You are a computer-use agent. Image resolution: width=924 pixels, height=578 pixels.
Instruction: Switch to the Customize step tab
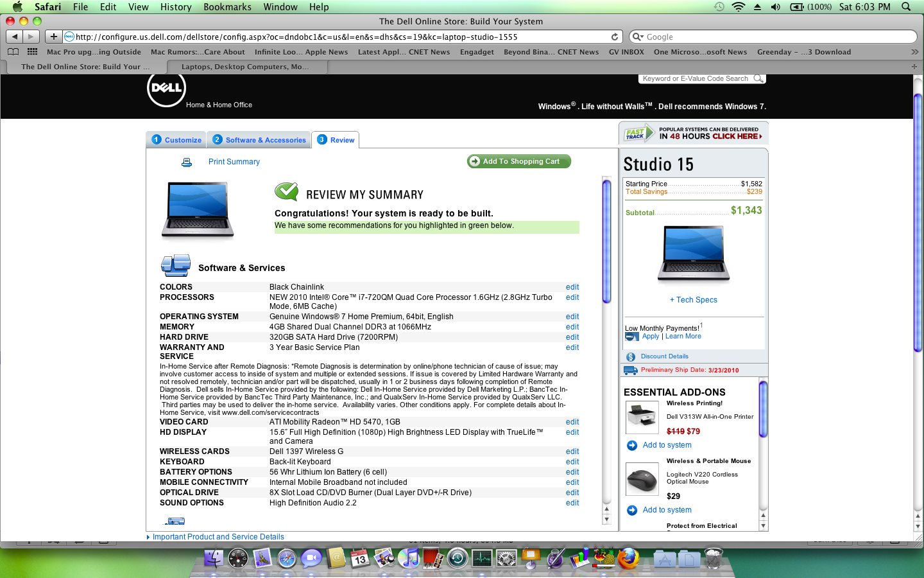(176, 140)
